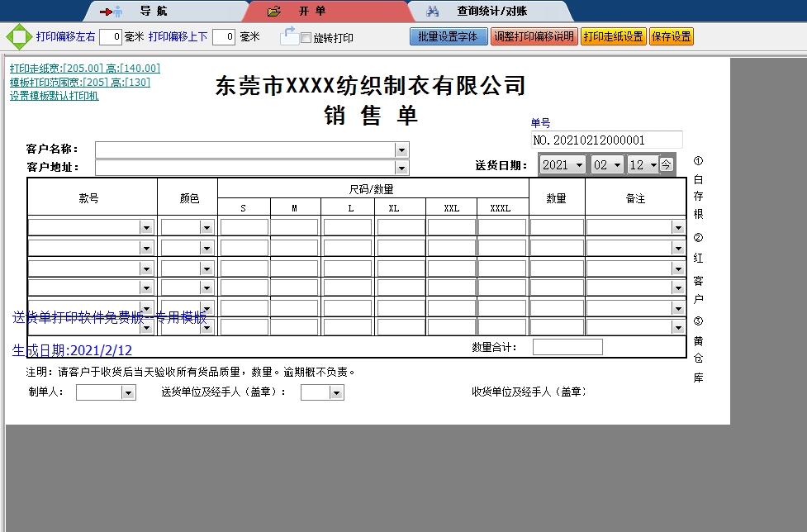This screenshot has height=532, width=807.
Task: Click the open folder icon on 开单 tab
Action: pyautogui.click(x=275, y=12)
